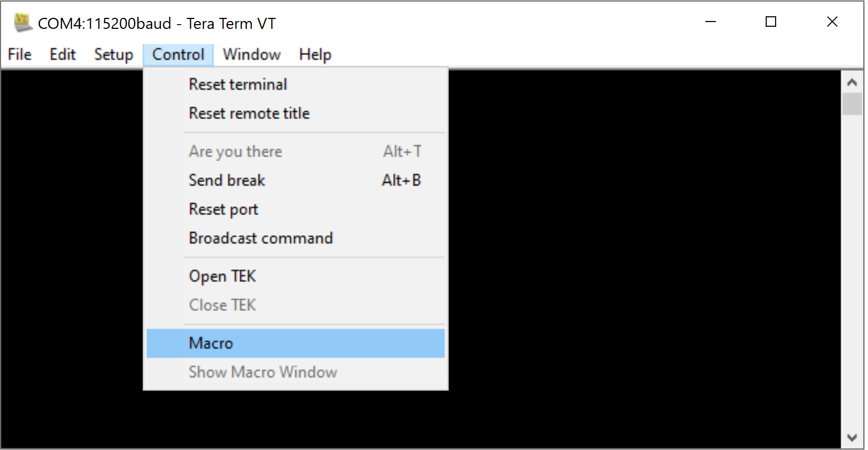Viewport: 868px width, 450px height.
Task: Open the Edit menu
Action: click(62, 54)
